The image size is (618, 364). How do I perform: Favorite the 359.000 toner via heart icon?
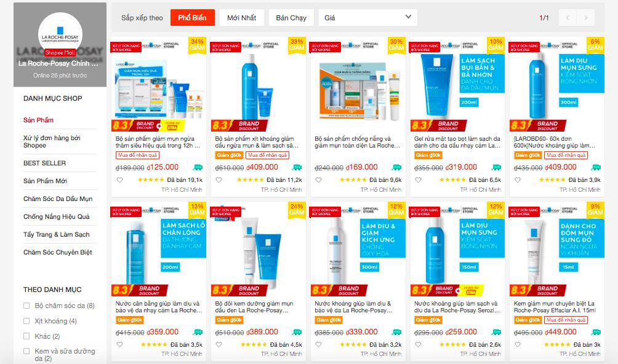[119, 344]
